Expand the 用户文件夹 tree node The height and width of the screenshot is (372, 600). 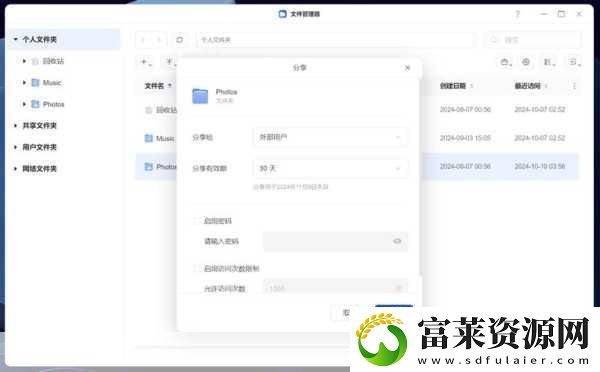16,147
